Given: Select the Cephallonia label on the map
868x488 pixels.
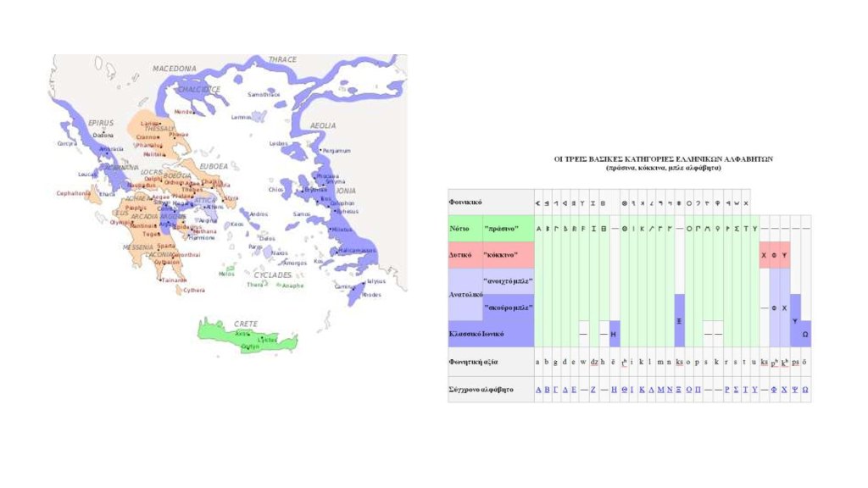Looking at the screenshot, I should pos(74,193).
